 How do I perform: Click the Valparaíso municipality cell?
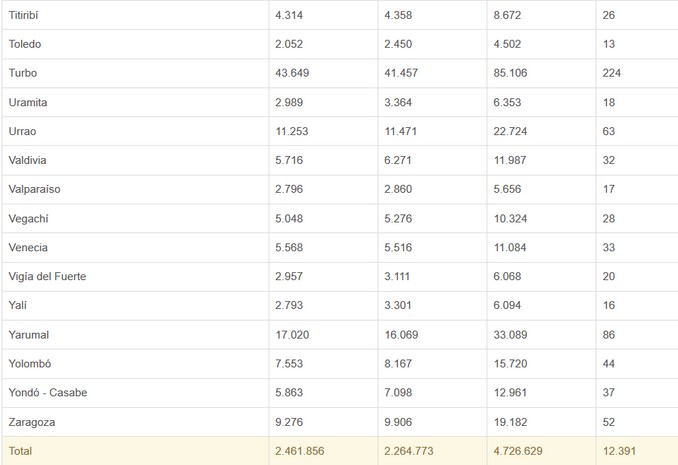point(34,189)
